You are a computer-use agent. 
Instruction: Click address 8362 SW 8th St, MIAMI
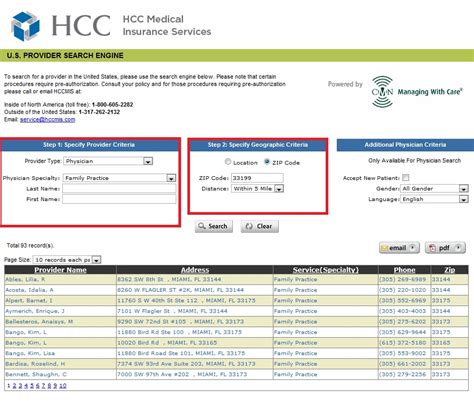click(169, 279)
